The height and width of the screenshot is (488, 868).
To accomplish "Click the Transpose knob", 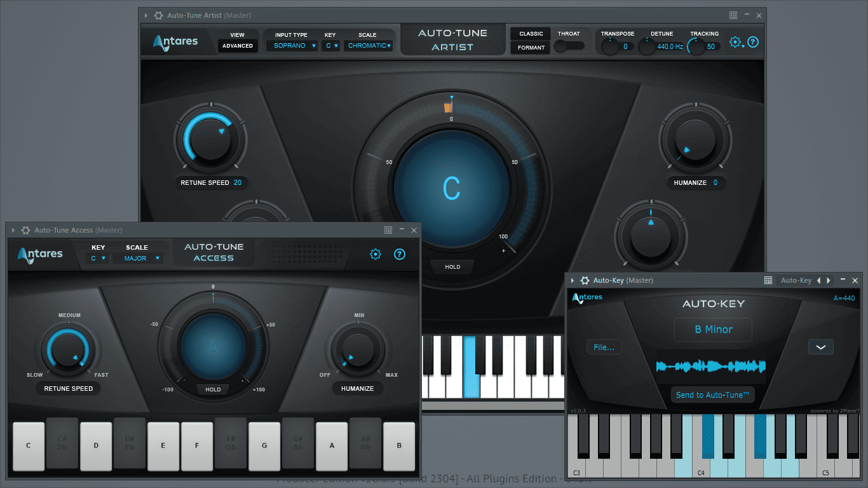I will [x=610, y=46].
